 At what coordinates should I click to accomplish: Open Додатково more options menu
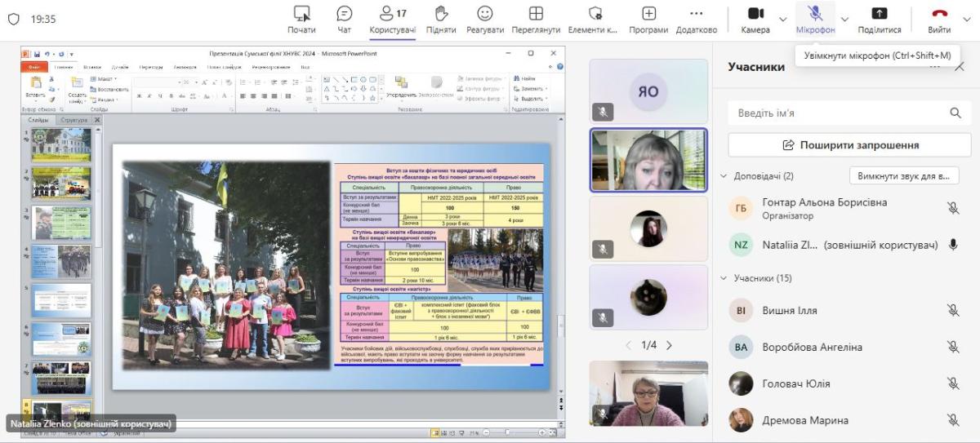click(696, 19)
